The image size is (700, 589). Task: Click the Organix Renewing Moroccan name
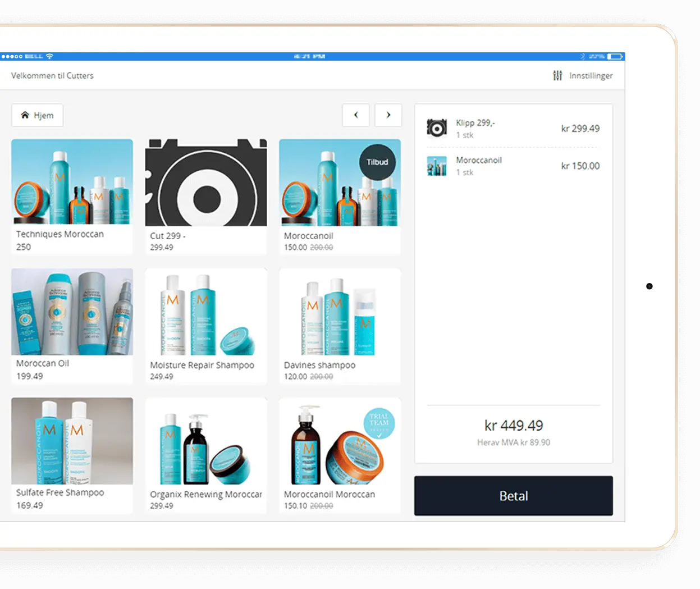pos(206,494)
